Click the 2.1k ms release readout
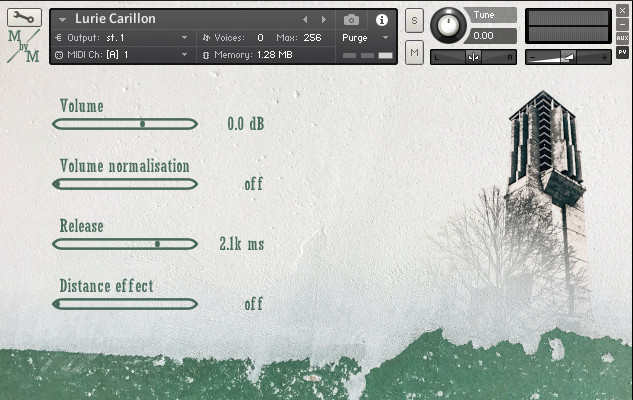 (x=241, y=244)
